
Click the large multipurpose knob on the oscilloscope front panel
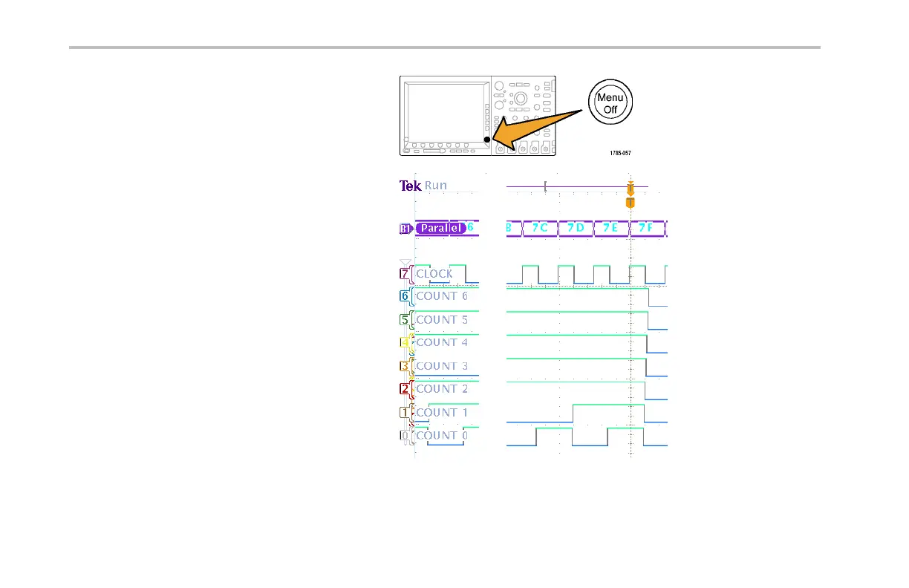[521, 98]
